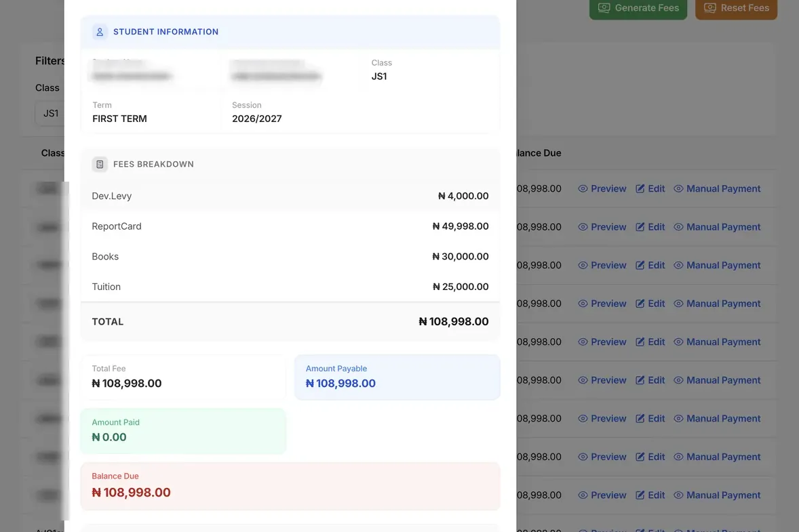Click the Fees Breakdown document icon

[100, 165]
